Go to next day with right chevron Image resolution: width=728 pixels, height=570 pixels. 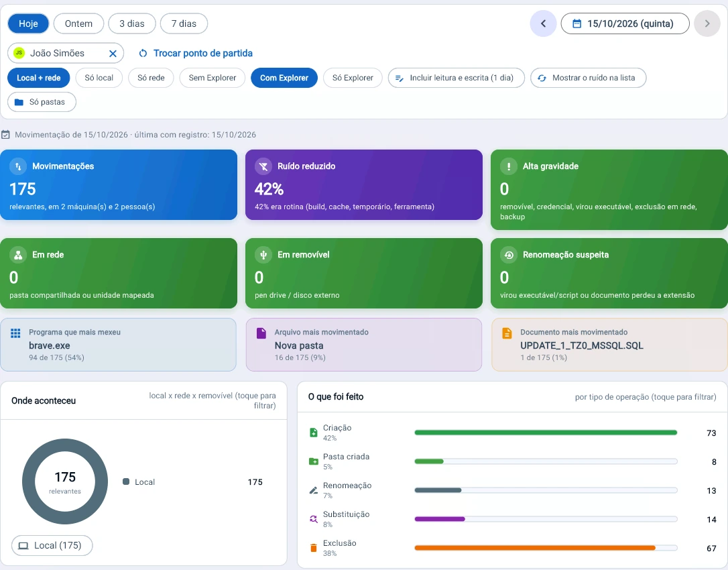pyautogui.click(x=707, y=23)
